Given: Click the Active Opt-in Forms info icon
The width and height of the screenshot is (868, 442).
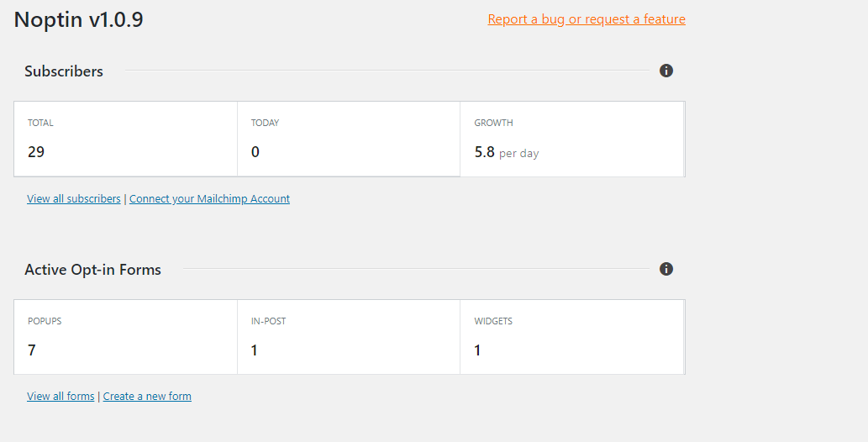Looking at the screenshot, I should point(666,269).
